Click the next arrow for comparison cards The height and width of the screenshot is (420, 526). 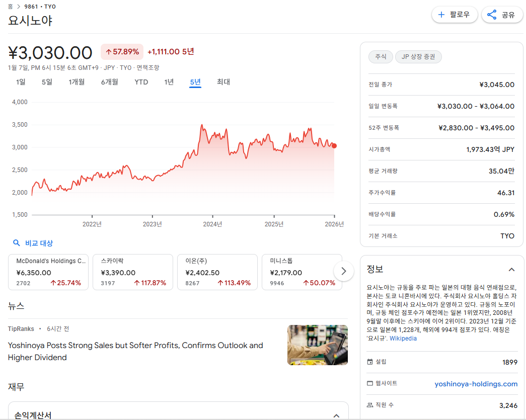(x=343, y=271)
